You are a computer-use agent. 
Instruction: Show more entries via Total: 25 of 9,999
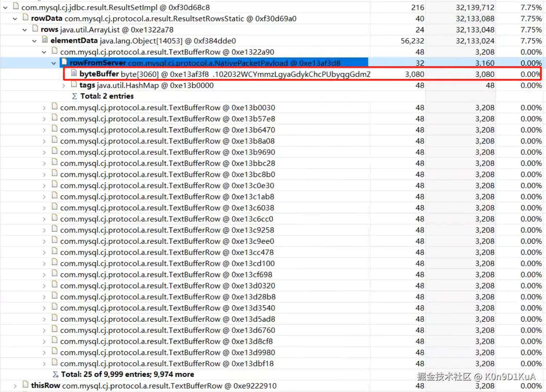tap(127, 374)
